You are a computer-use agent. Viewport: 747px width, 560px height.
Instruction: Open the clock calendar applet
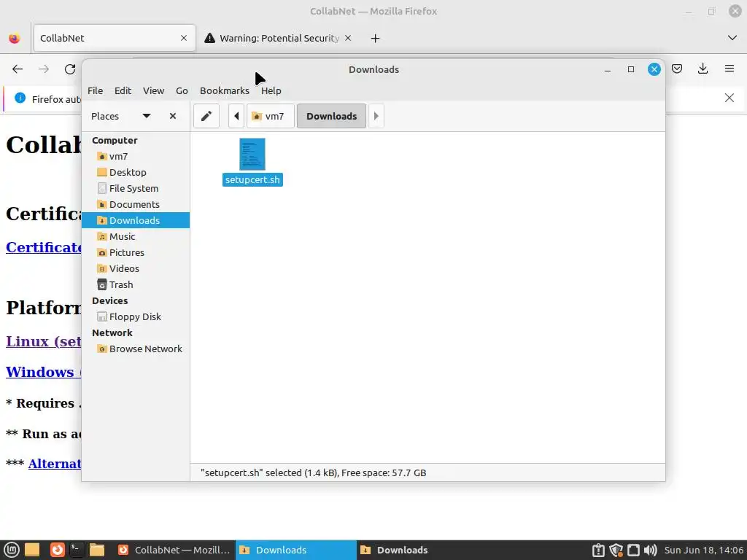(704, 550)
